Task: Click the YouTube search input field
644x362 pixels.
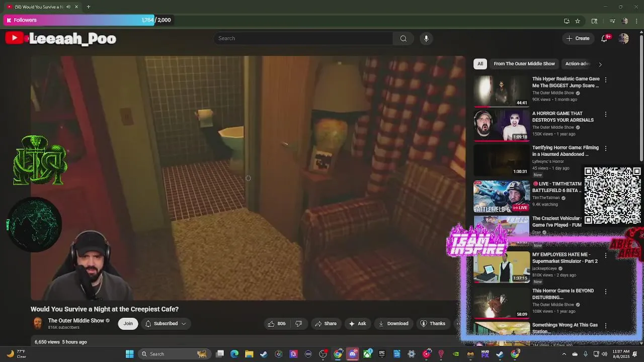Action: pyautogui.click(x=303, y=38)
